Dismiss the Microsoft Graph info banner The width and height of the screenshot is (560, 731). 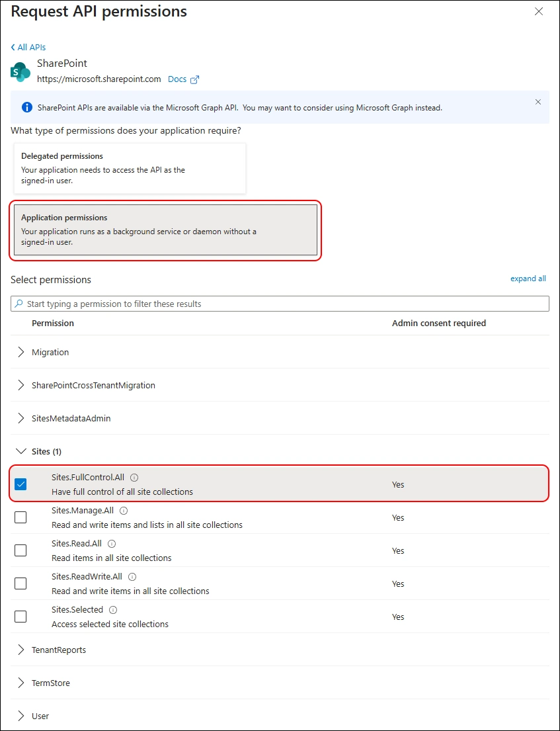pyautogui.click(x=538, y=102)
